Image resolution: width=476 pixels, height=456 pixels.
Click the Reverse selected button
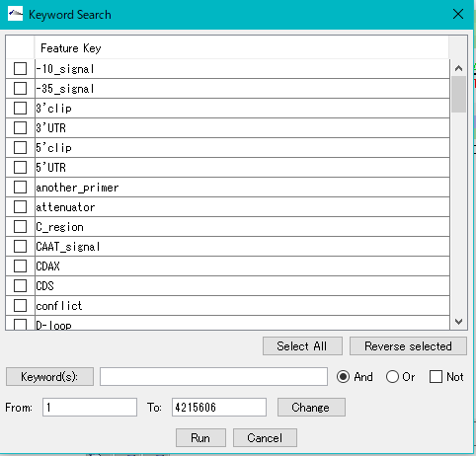point(408,346)
